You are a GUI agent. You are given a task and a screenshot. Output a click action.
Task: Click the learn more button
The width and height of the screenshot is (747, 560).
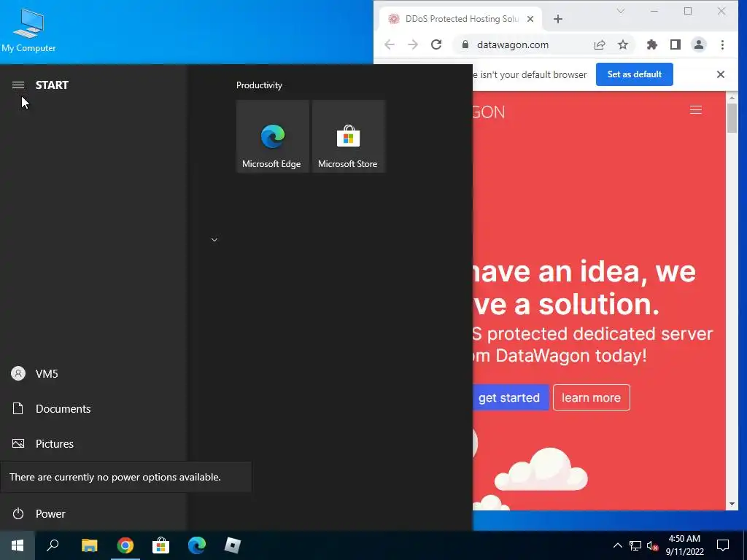click(x=591, y=397)
